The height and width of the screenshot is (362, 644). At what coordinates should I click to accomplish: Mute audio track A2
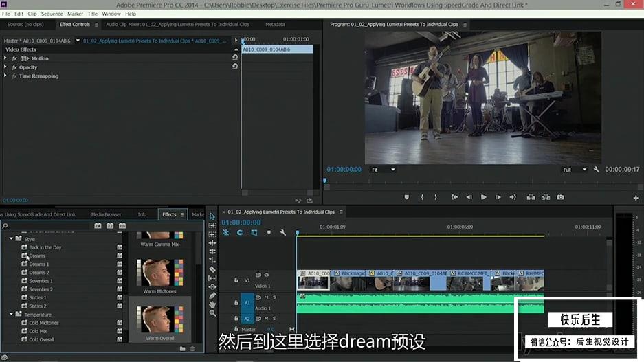click(266, 318)
